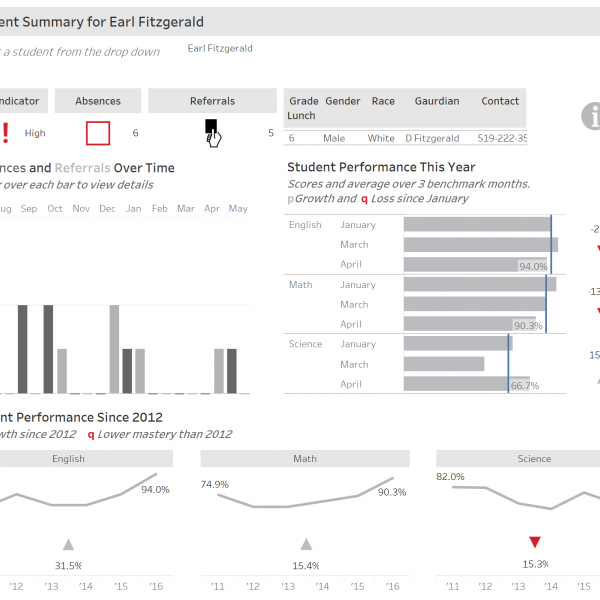Click the Nov month label on bar chart
600x600 pixels.
point(81,209)
